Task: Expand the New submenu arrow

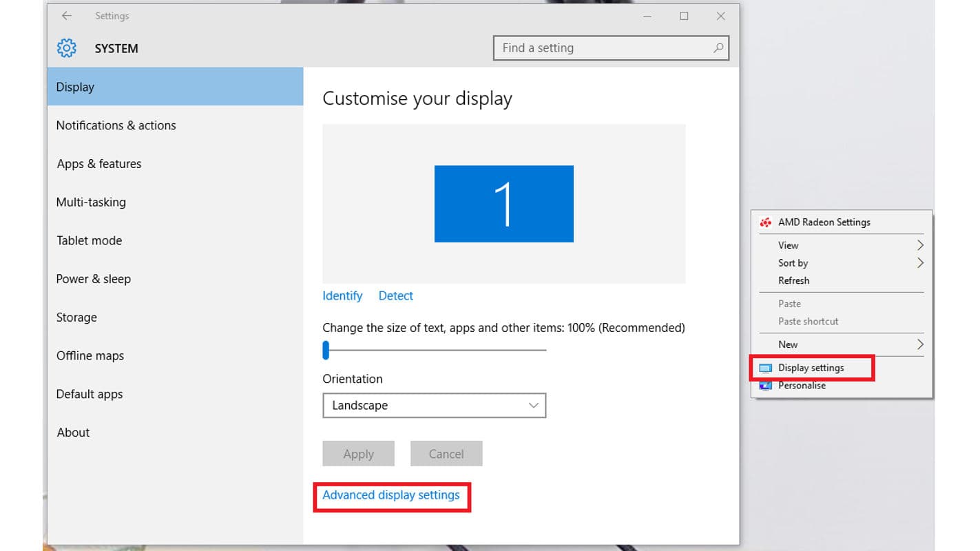Action: click(920, 344)
